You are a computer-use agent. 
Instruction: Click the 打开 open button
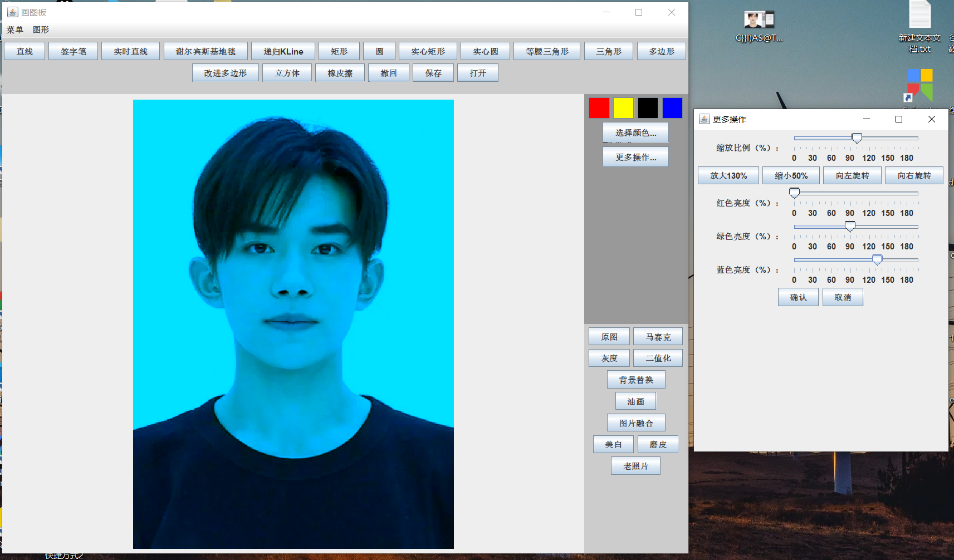(478, 73)
